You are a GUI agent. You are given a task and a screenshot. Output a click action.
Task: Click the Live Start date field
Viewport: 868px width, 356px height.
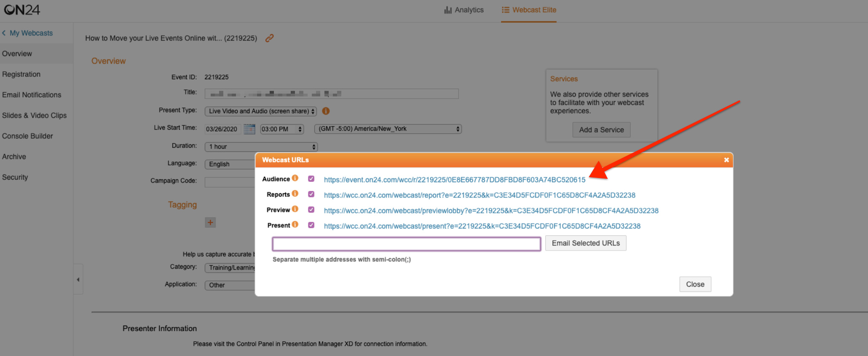click(x=223, y=129)
